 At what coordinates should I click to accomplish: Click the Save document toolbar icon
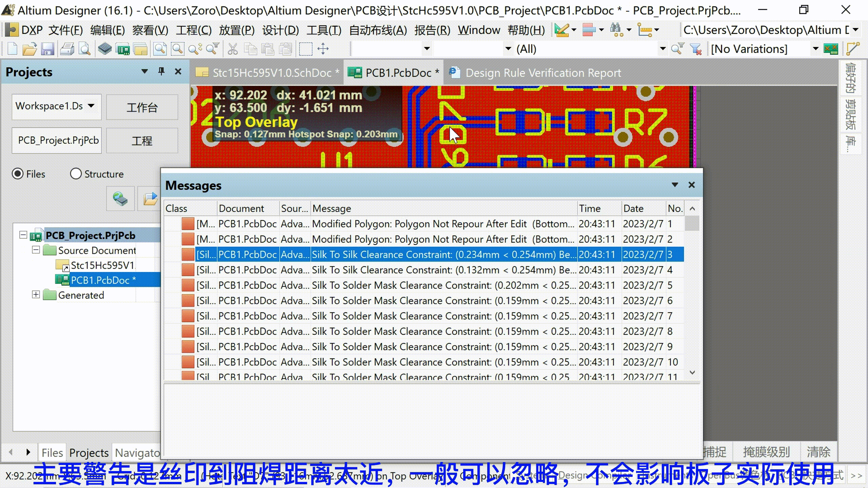click(47, 49)
